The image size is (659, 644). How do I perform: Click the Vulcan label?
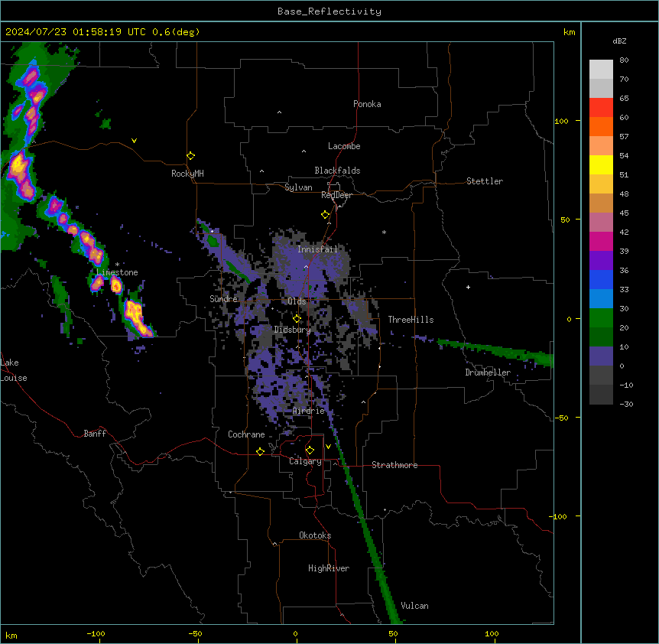tap(414, 606)
